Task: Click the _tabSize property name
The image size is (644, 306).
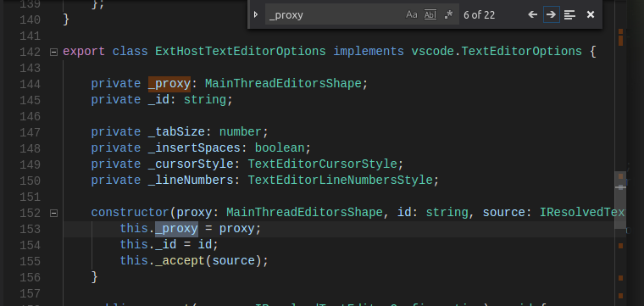Action: 176,132
